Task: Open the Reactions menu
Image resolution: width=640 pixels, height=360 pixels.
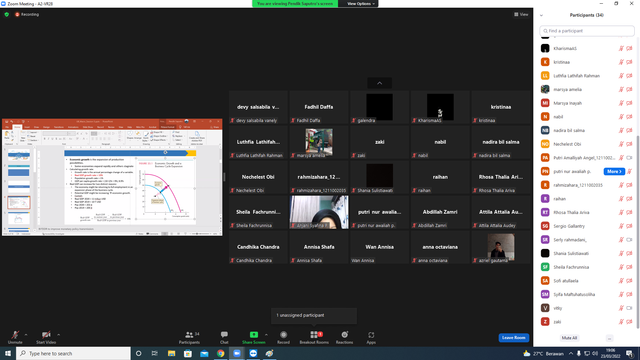Action: pos(344,337)
